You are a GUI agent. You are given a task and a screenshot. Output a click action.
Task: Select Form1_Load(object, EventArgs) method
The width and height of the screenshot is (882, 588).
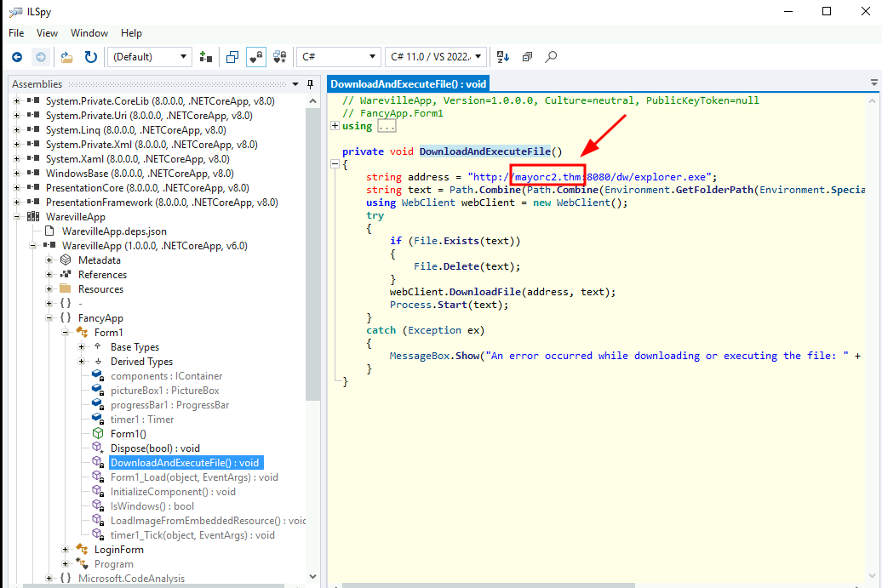(x=194, y=477)
